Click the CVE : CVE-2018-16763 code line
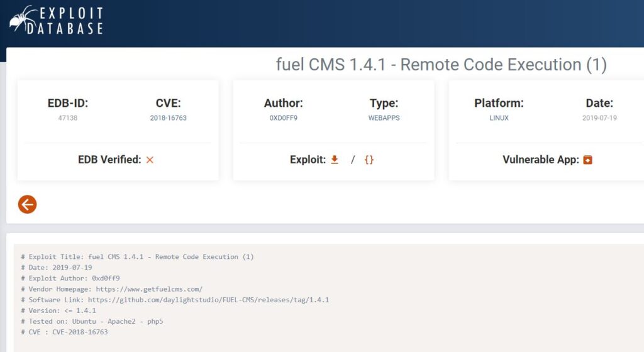Image resolution: width=644 pixels, height=352 pixels. point(65,332)
